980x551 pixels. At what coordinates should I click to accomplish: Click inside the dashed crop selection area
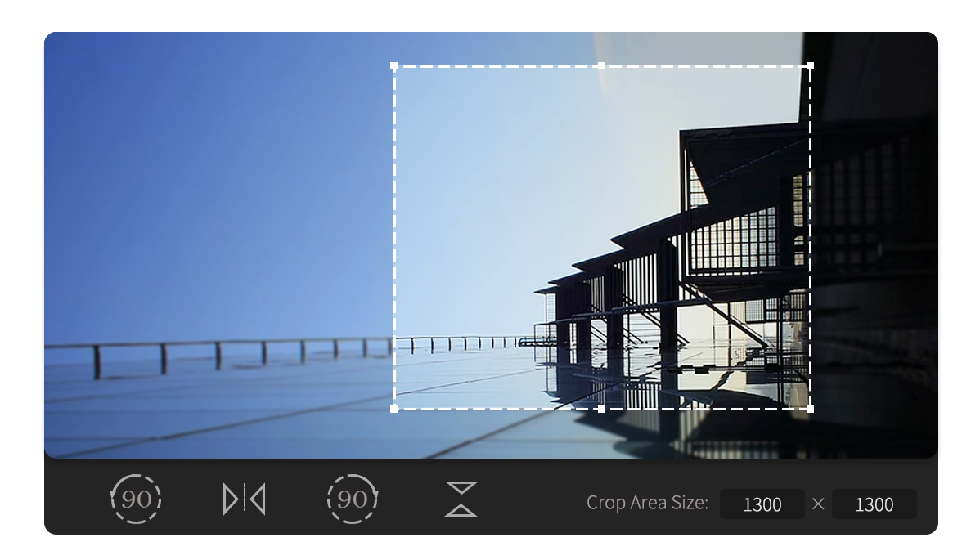[x=602, y=237]
